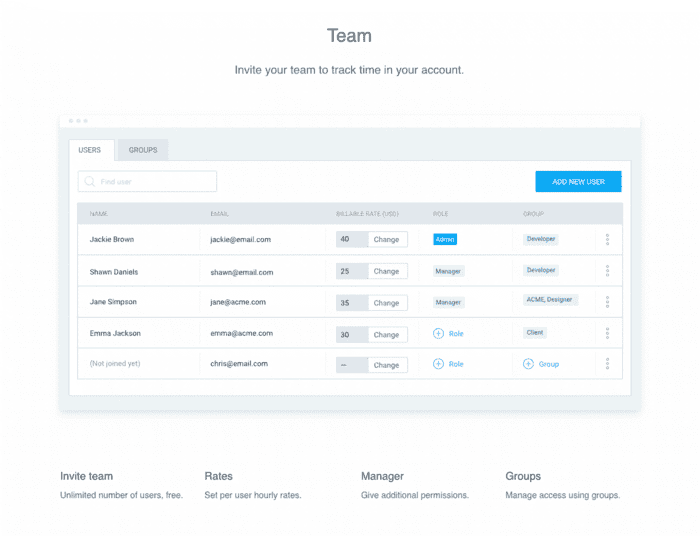This screenshot has width=700, height=536.
Task: Change billable rate for Jane Simpson
Action: tap(387, 303)
